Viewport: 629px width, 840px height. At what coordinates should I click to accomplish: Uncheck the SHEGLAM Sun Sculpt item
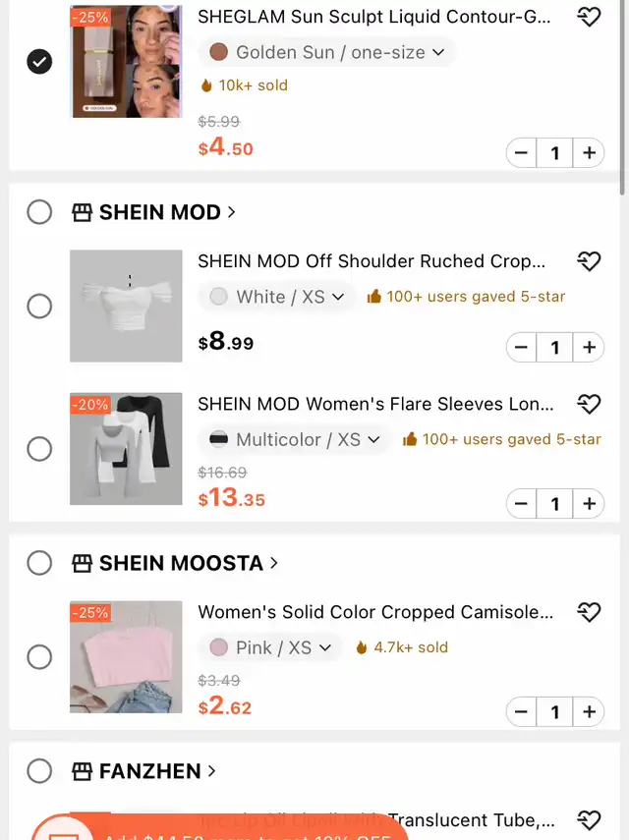tap(39, 62)
